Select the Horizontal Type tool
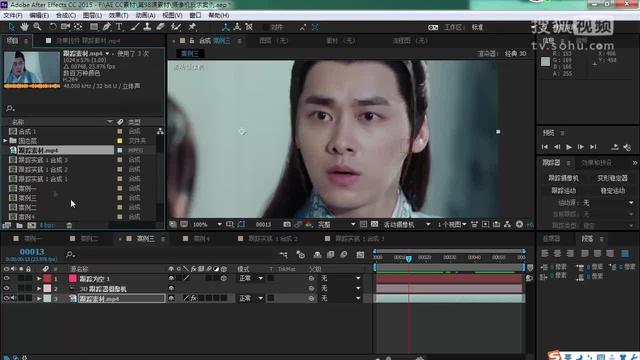 (119, 27)
